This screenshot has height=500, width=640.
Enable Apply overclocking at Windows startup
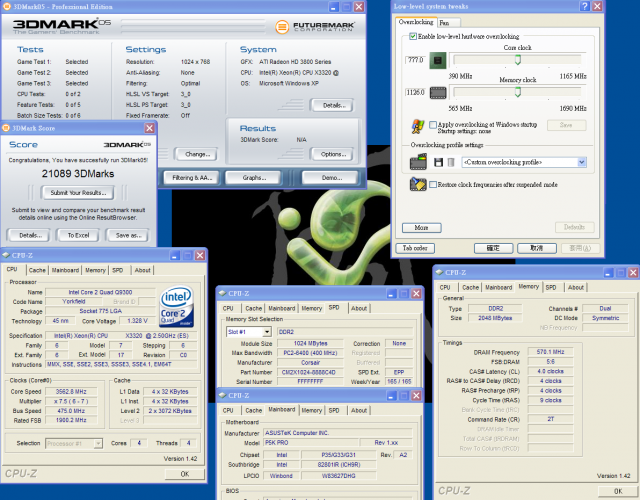[433, 124]
